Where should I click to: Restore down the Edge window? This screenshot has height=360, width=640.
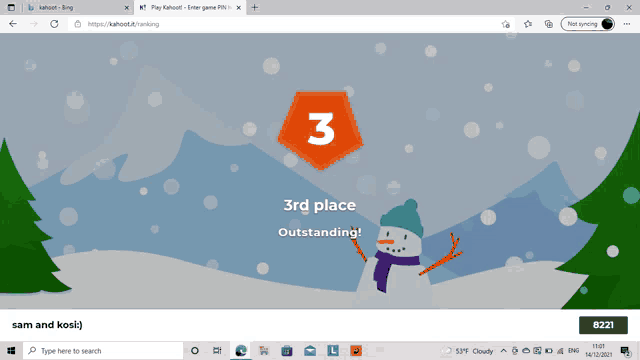607,7
